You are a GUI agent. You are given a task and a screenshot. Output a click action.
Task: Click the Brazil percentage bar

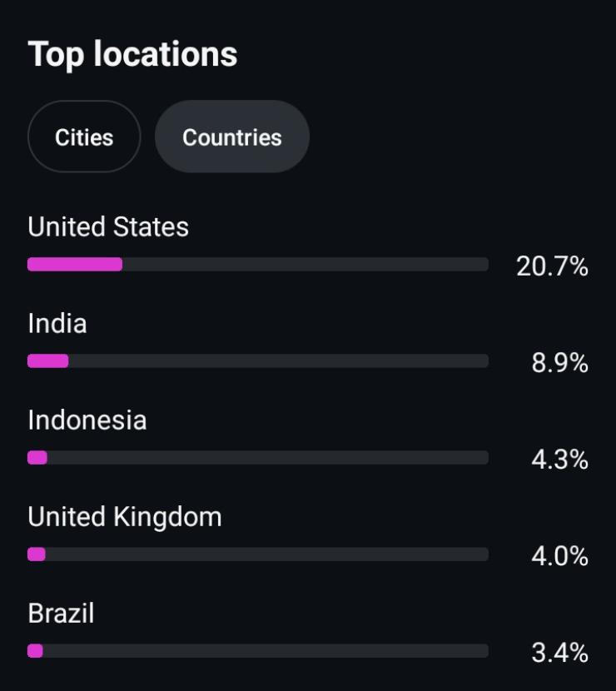[258, 651]
